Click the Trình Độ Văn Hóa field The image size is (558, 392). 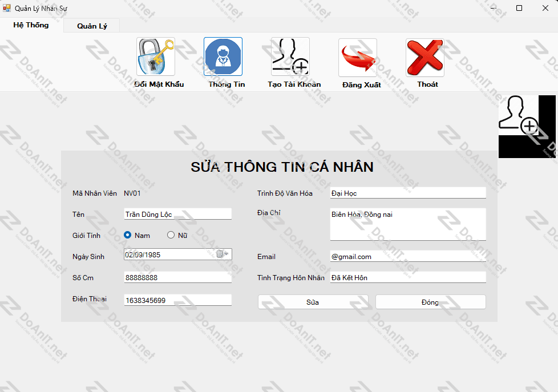pyautogui.click(x=408, y=193)
